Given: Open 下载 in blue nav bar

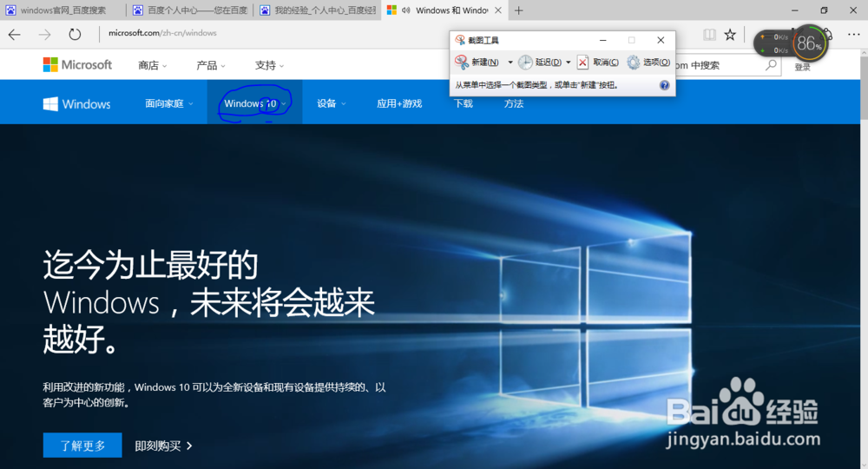Looking at the screenshot, I should pyautogui.click(x=463, y=103).
